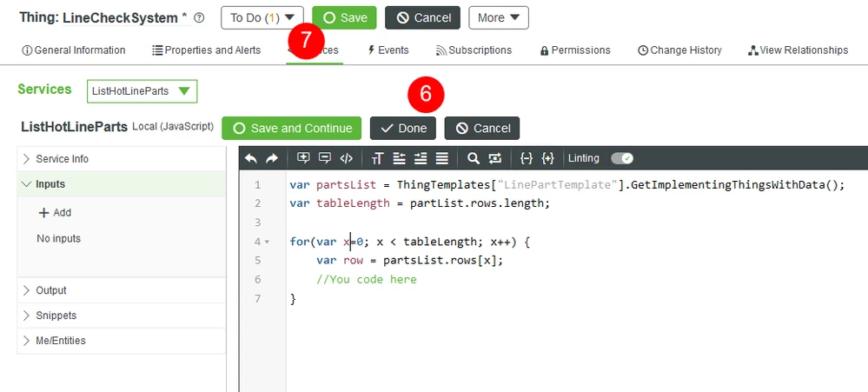
Task: Open the ListHotLineParts services dropdown
Action: tap(142, 91)
